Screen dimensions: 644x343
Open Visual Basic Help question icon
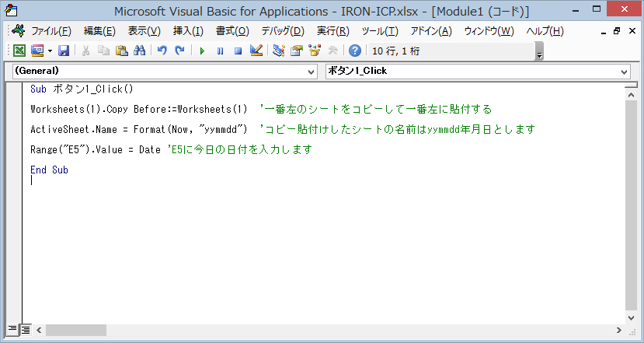pos(355,51)
